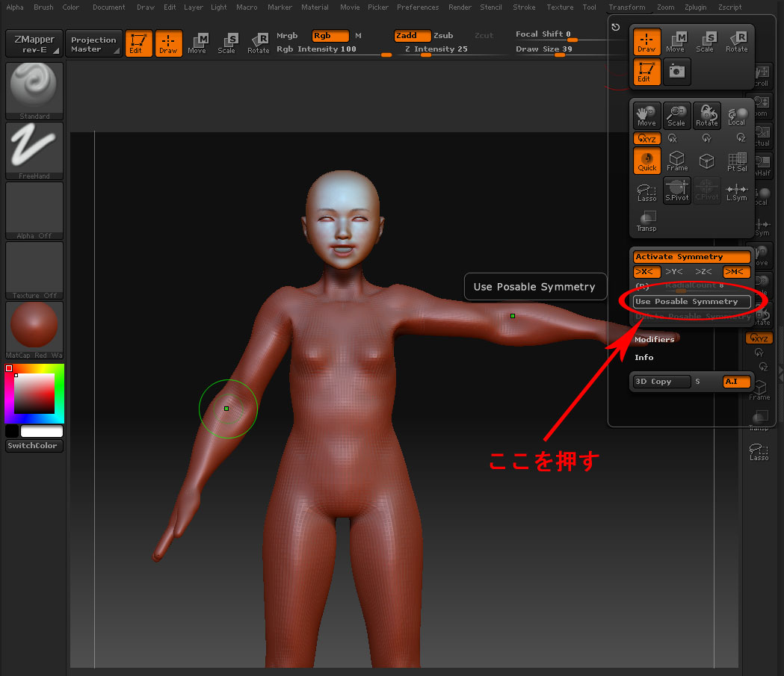Click the Lasso icon on right shelf
This screenshot has height=676, width=784.
[x=759, y=451]
